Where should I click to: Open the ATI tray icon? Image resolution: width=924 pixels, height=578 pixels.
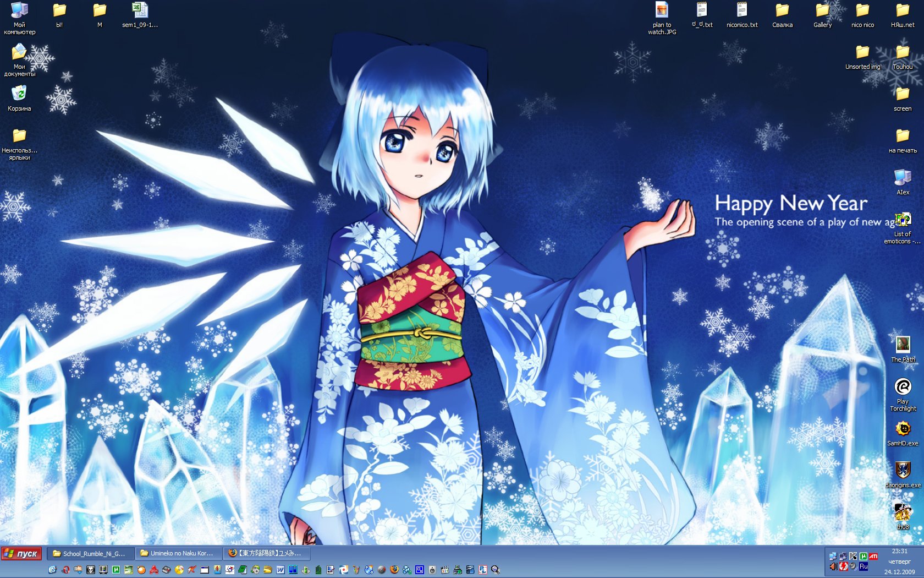click(x=873, y=557)
